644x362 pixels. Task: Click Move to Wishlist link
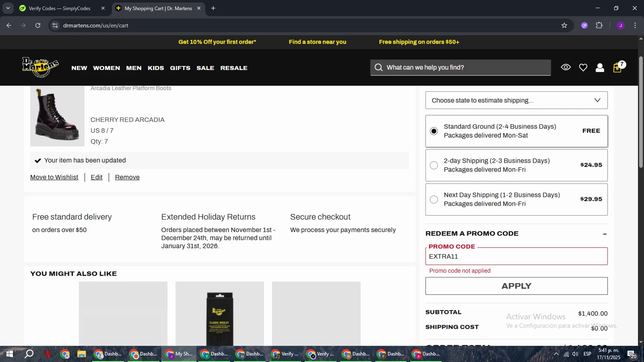54,177
